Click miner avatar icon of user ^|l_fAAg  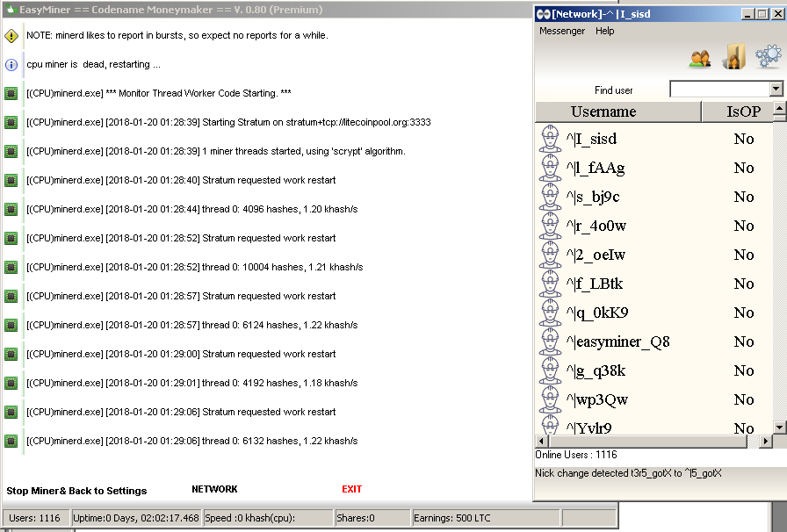[x=550, y=168]
